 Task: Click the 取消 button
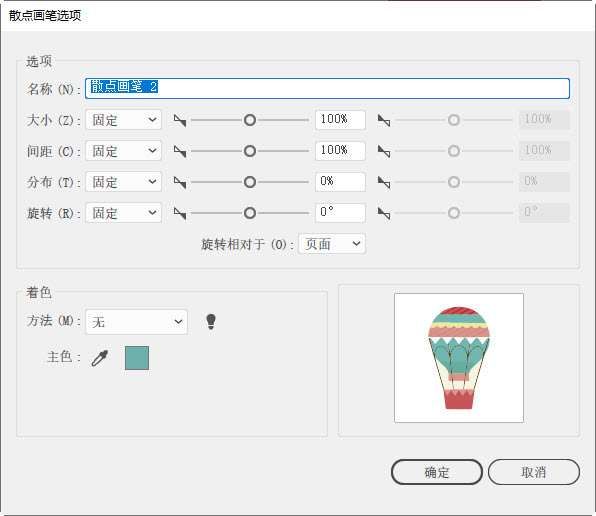pyautogui.click(x=534, y=472)
